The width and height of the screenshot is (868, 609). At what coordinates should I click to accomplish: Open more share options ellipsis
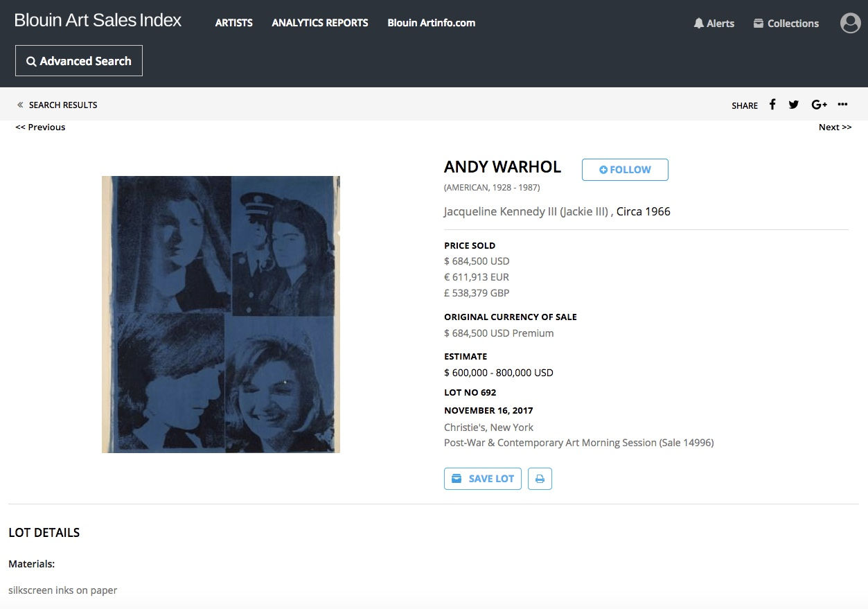(842, 105)
